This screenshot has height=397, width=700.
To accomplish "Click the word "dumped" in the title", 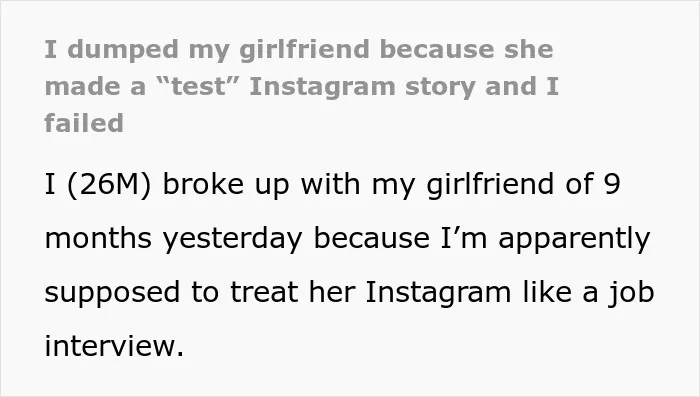I will click(x=123, y=50).
